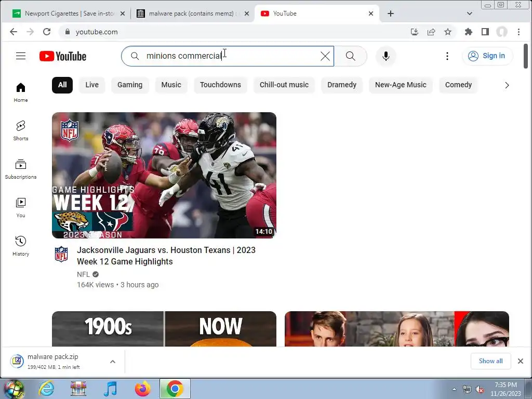
Task: Open Chrome profile avatar
Action: click(x=502, y=32)
